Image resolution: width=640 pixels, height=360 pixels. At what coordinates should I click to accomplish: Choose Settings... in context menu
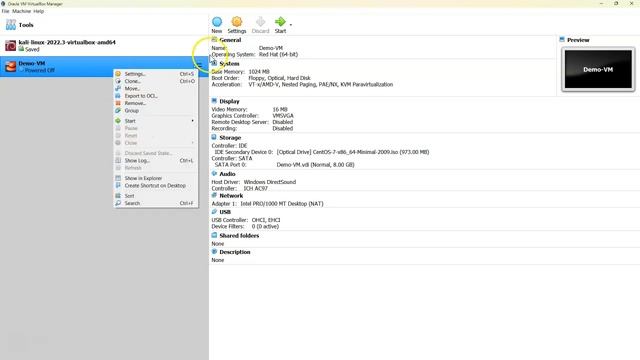click(156, 74)
